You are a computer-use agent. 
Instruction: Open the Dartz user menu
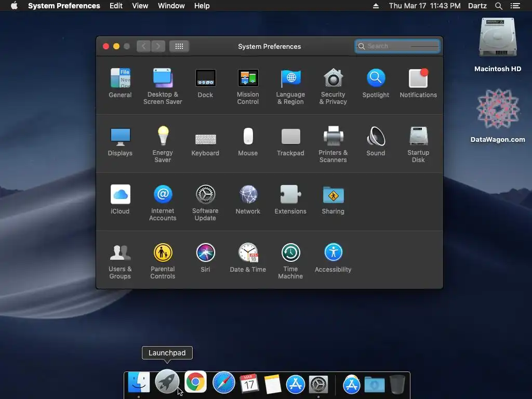coord(477,6)
